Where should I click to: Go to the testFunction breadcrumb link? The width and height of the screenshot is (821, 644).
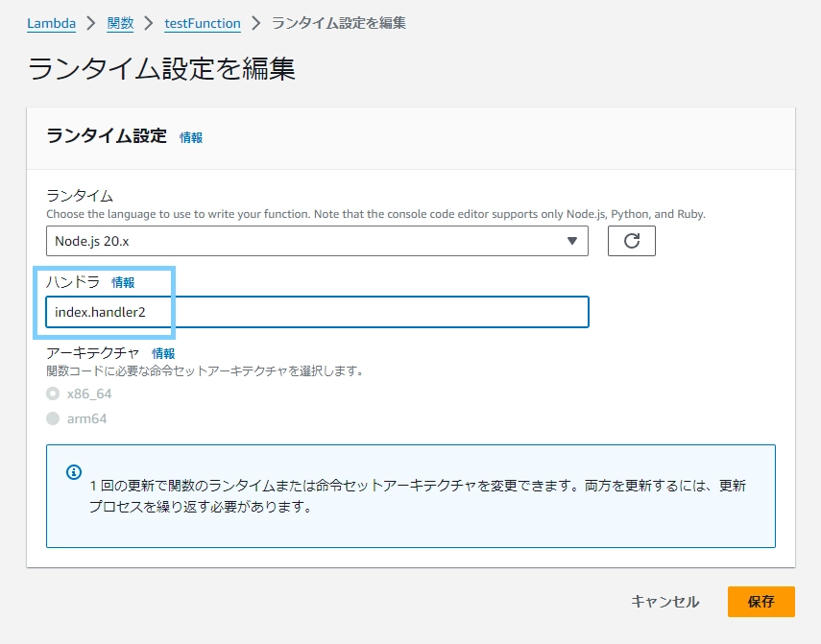click(203, 24)
